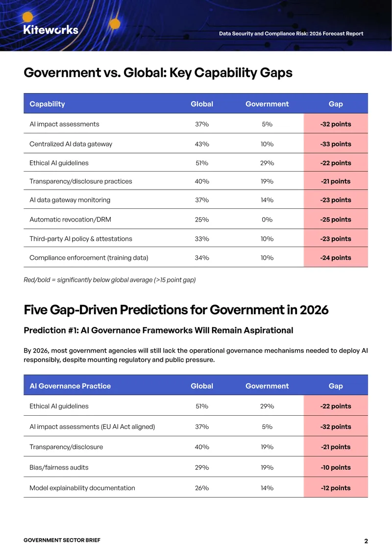The height and width of the screenshot is (554, 392).
Task: Select the Global column header in first table
Action: coord(202,104)
